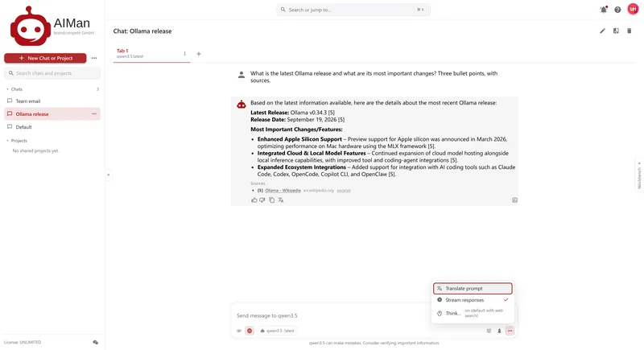
Task: Click Search chats and projects field
Action: tap(52, 73)
